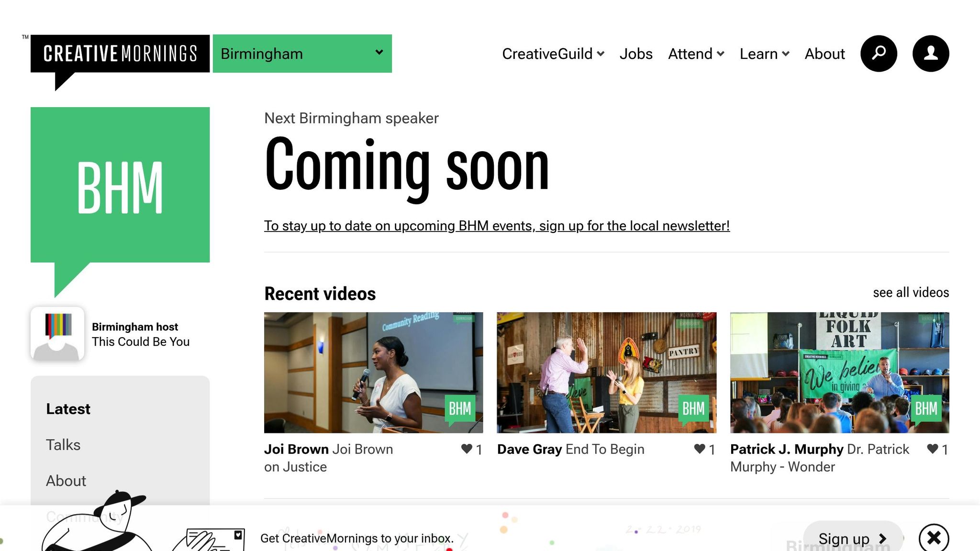Open the Patrick J. Murphy video thumbnail

coord(840,373)
